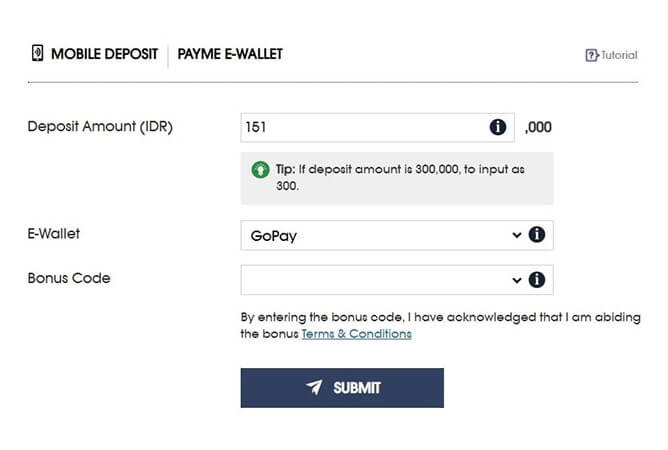
Task: Click the mobile phone deposit icon
Action: click(37, 54)
